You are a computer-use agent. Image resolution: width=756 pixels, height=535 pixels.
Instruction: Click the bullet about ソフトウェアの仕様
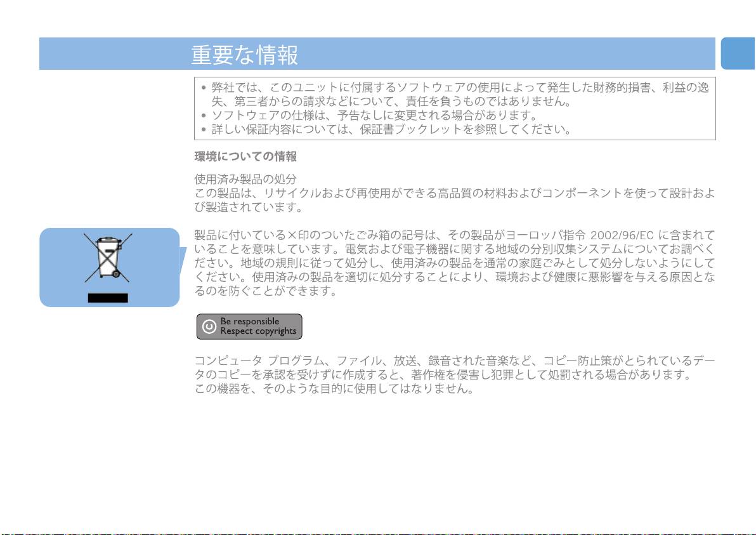[x=374, y=116]
